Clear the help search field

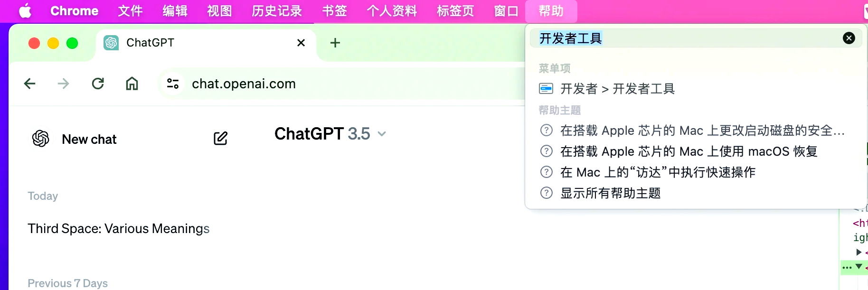point(849,38)
